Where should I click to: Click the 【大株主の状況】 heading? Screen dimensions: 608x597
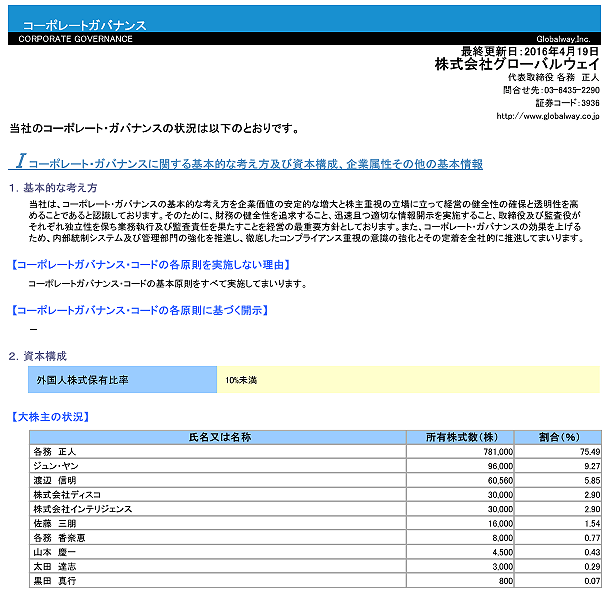(x=50, y=417)
